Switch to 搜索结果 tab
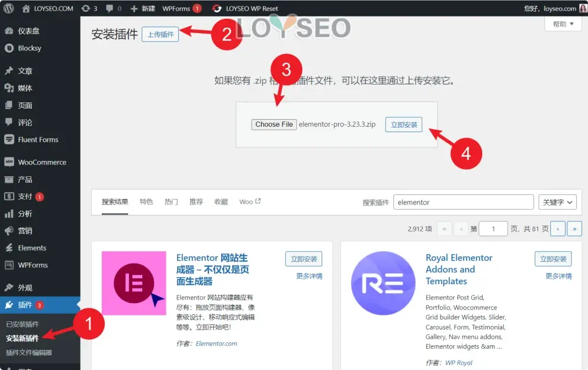The height and width of the screenshot is (370, 588). tap(115, 202)
